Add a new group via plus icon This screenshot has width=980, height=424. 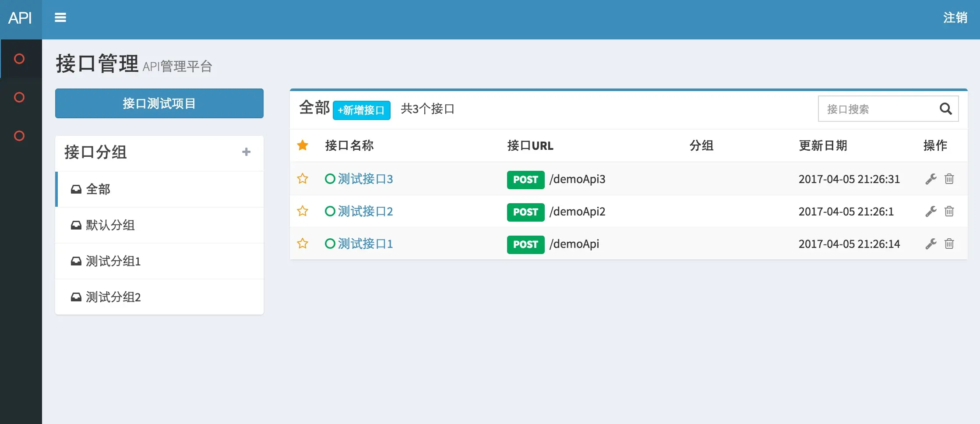pyautogui.click(x=247, y=152)
